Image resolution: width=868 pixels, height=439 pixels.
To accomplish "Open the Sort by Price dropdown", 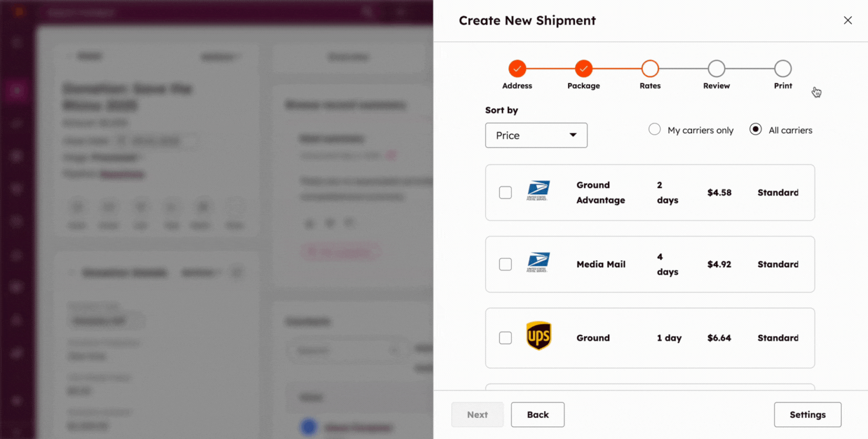I will pyautogui.click(x=536, y=135).
